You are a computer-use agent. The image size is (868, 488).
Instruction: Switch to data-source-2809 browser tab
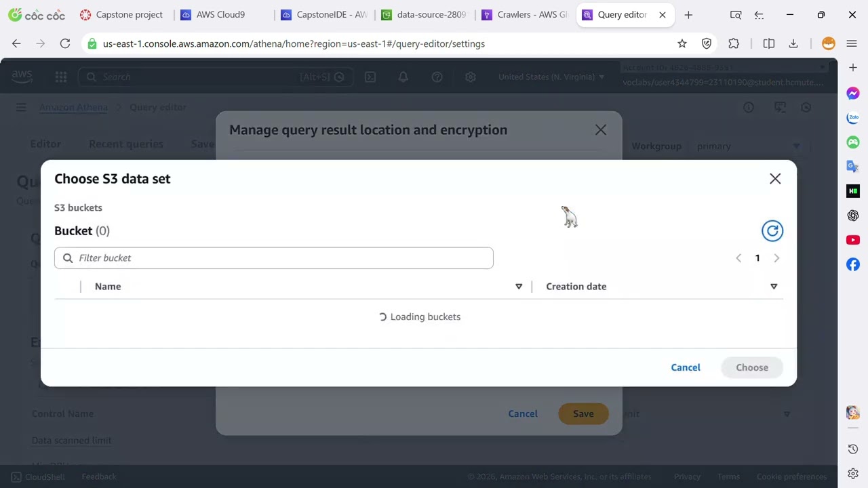click(x=425, y=14)
